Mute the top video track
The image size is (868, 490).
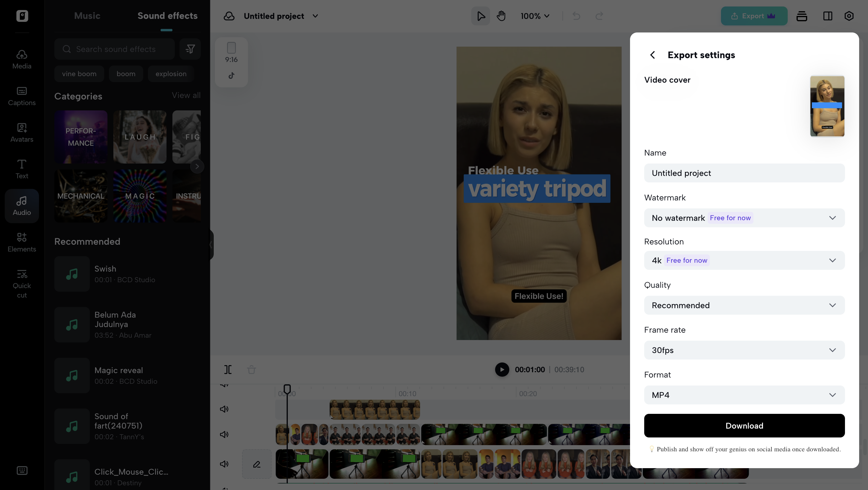[224, 409]
